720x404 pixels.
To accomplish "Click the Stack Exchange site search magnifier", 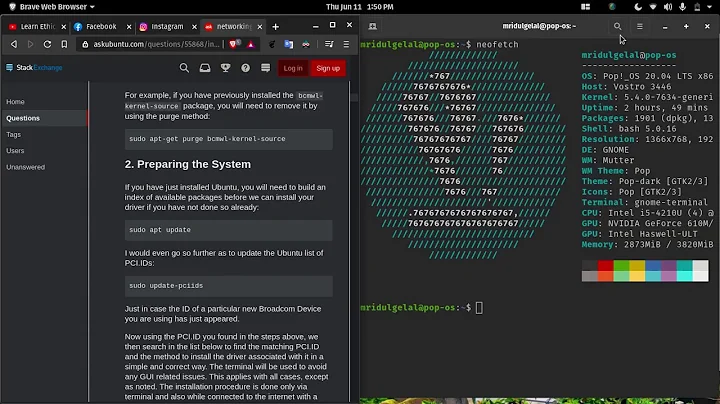I will tap(184, 68).
